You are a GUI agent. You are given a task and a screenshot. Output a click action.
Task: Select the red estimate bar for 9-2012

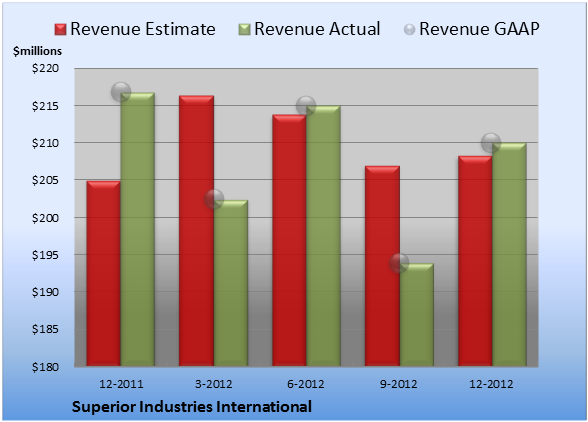(x=382, y=266)
